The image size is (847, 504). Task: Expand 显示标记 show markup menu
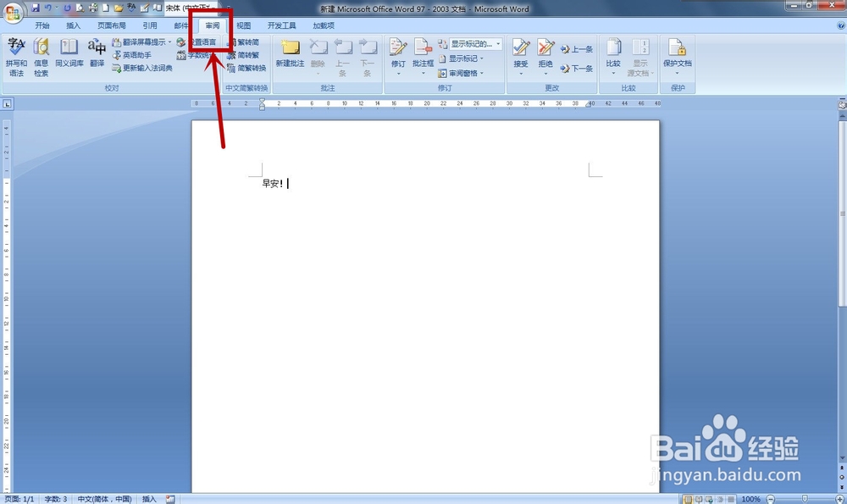[x=461, y=58]
